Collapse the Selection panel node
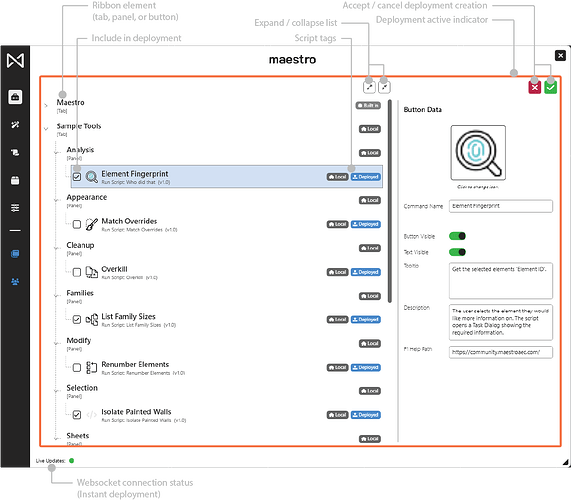This screenshot has height=500, width=571. pyautogui.click(x=56, y=391)
